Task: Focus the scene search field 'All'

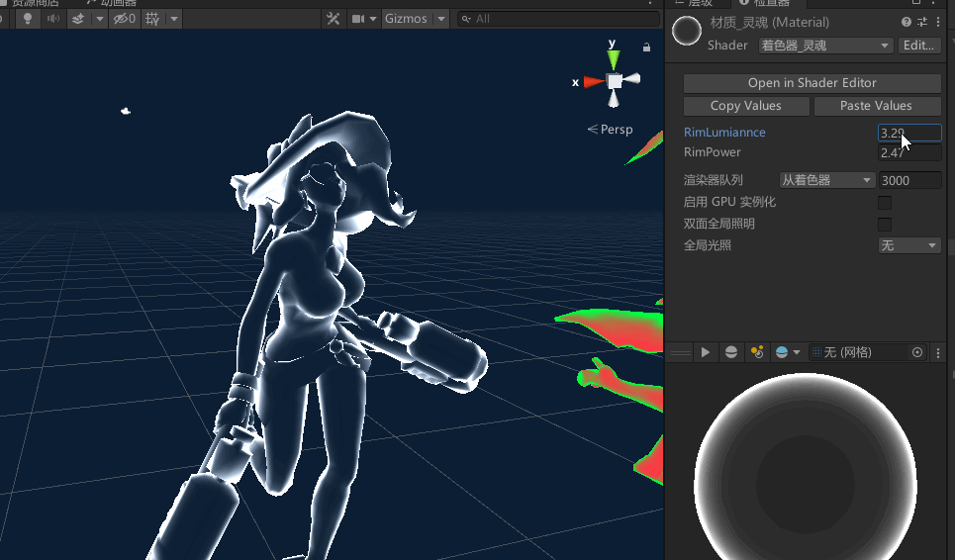Action: (558, 19)
